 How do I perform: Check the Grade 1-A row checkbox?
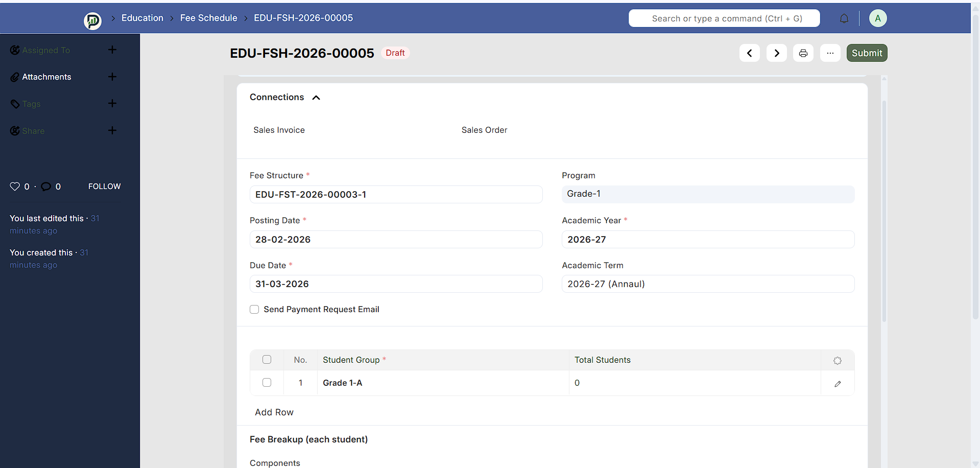coord(267,383)
